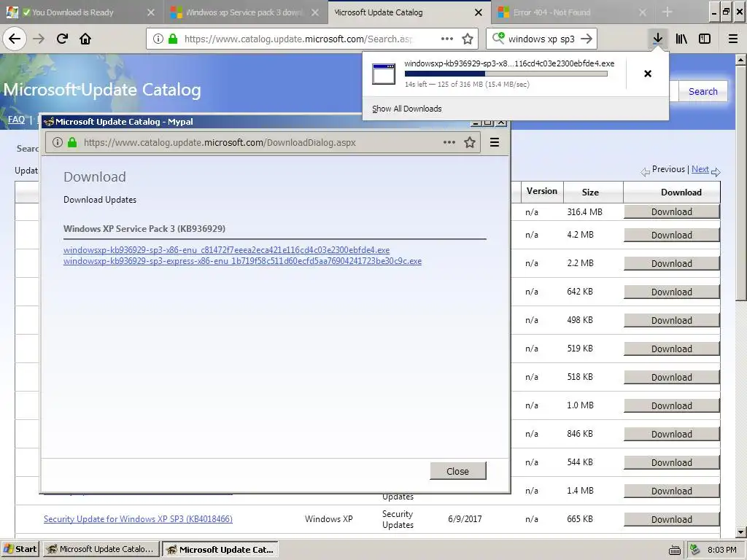Click the 8:03 PM taskbar clock

coord(721,550)
